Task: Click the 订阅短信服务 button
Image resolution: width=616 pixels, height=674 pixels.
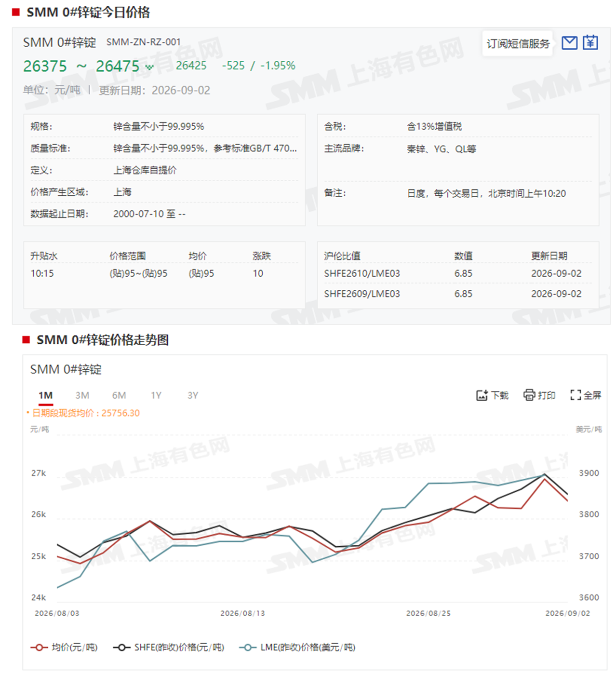Action: [x=518, y=44]
